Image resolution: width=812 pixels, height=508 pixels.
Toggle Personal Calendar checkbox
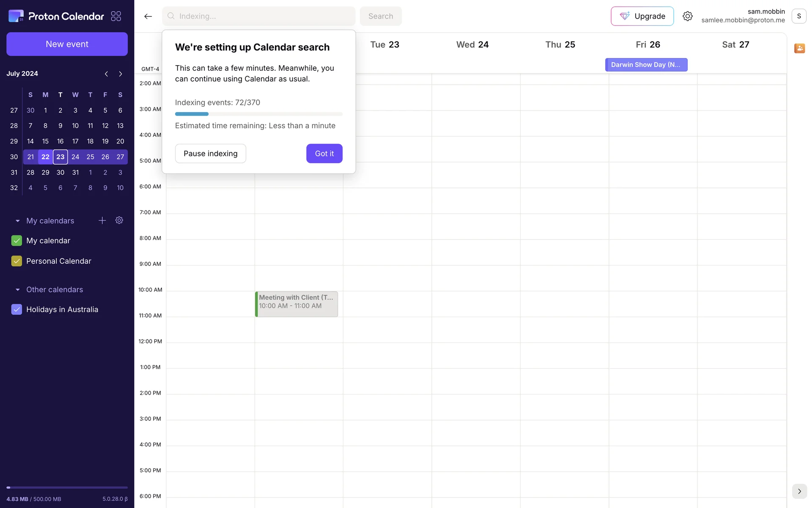click(16, 261)
